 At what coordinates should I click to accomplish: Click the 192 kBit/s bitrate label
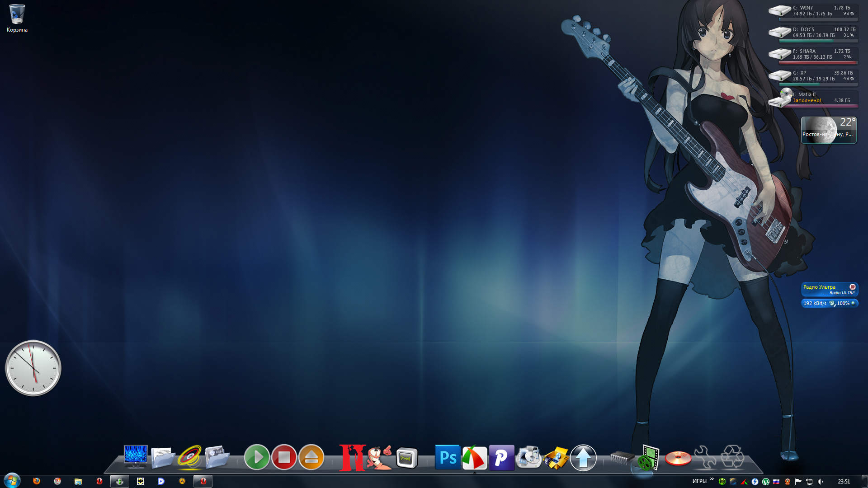tap(815, 303)
